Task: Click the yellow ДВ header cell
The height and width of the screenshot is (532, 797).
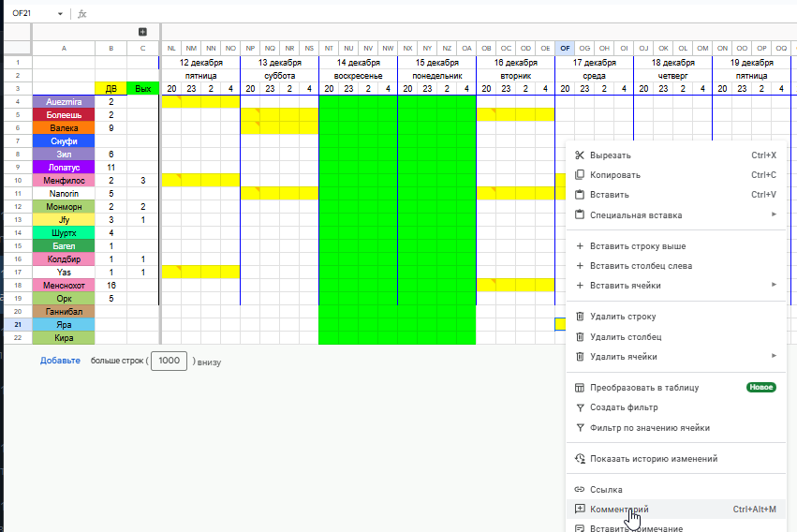Action: pyautogui.click(x=111, y=88)
